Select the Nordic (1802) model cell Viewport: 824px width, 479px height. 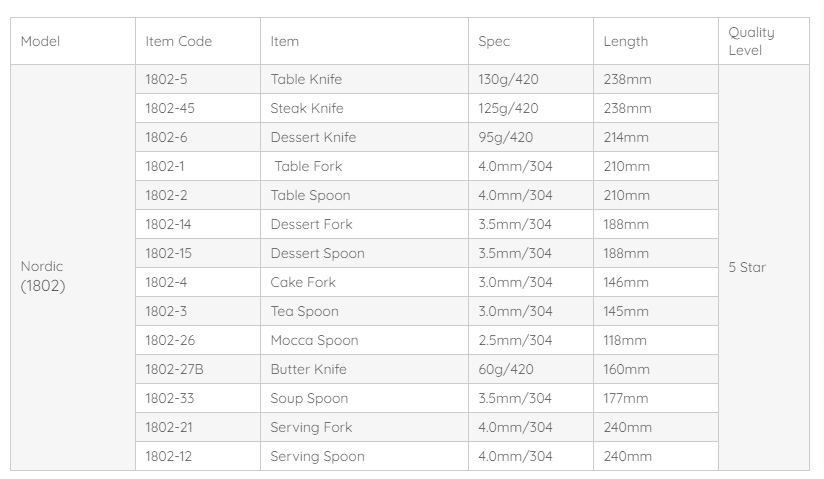click(x=43, y=277)
